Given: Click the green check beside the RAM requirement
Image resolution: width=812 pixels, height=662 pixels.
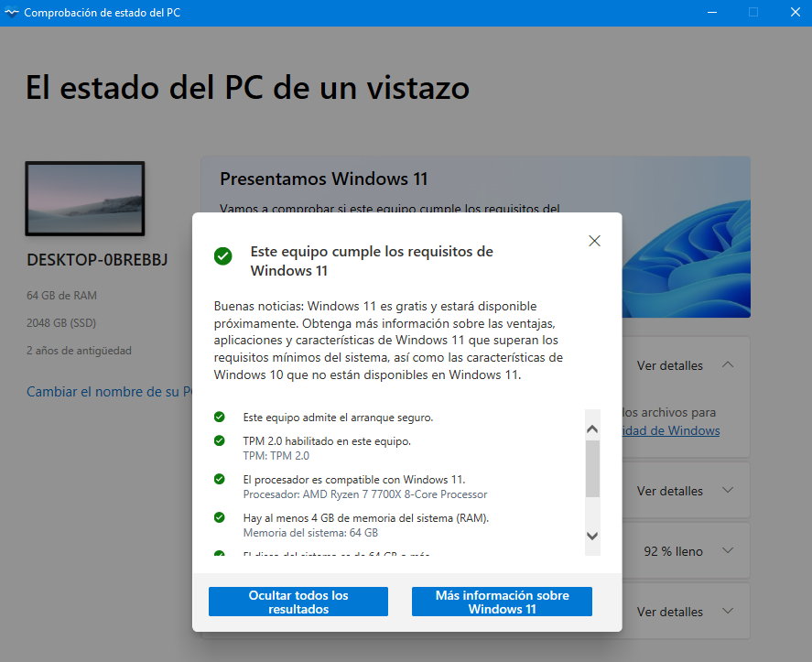Looking at the screenshot, I should 220,517.
